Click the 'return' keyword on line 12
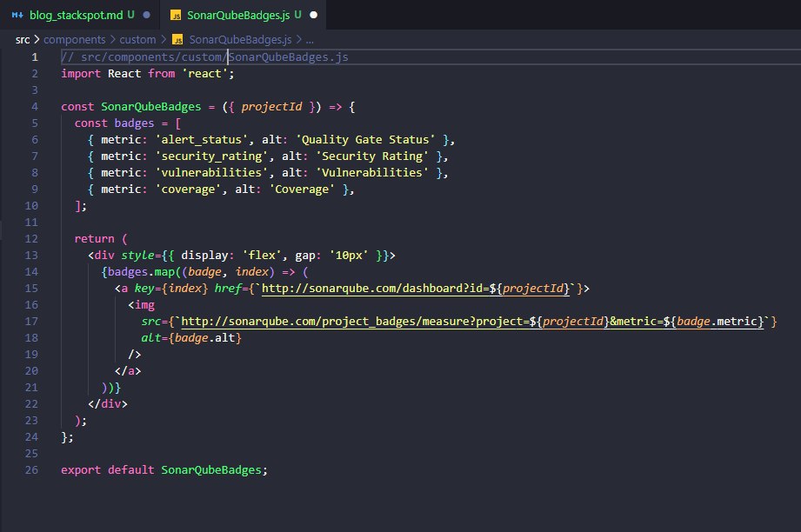This screenshot has height=532, width=801. 95,238
